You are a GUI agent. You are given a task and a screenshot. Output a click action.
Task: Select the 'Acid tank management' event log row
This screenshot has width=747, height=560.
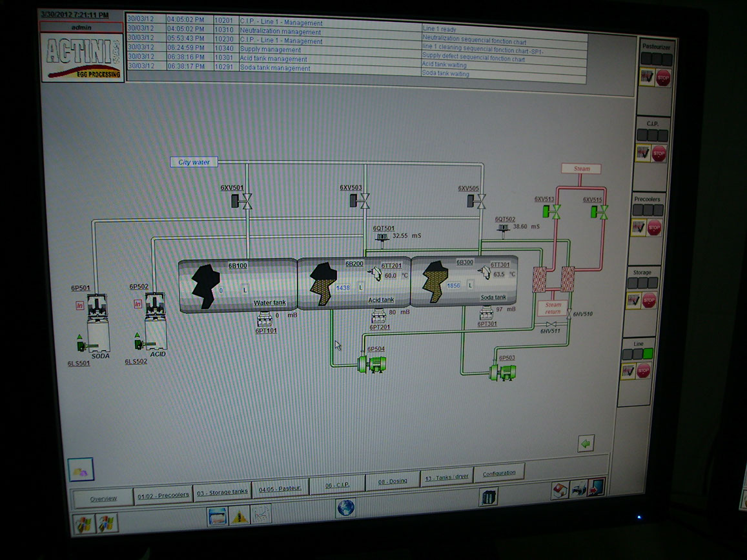[274, 59]
